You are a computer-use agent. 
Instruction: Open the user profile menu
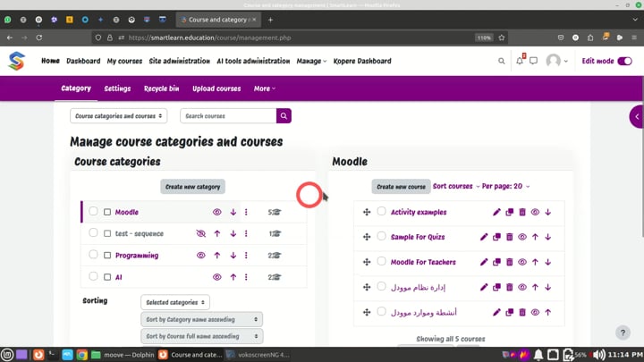click(557, 61)
